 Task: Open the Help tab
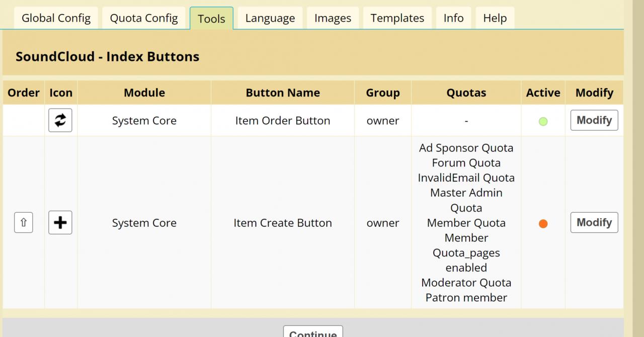tap(495, 19)
